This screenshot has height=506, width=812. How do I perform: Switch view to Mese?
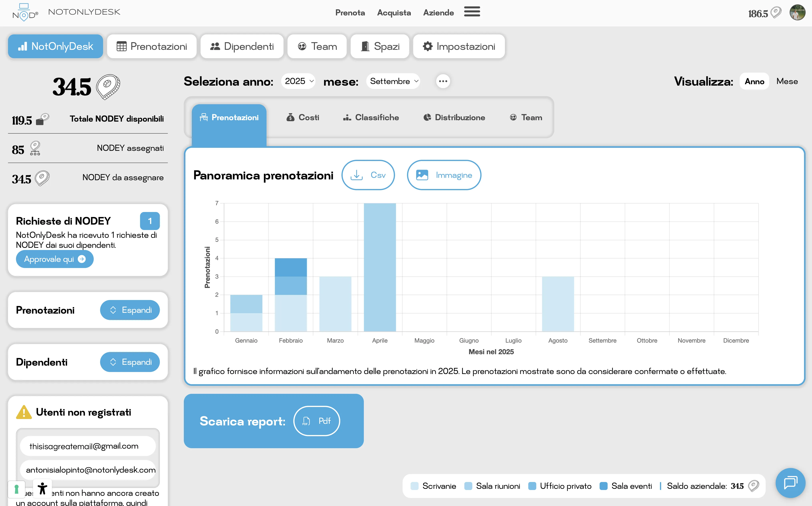pyautogui.click(x=787, y=81)
